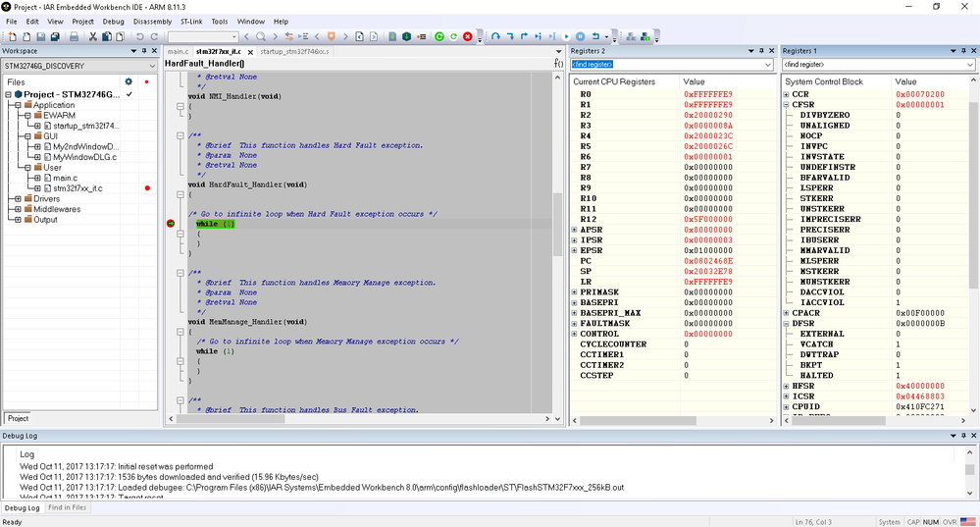Expand the Drivers folder
This screenshot has height=527, width=980.
(18, 199)
